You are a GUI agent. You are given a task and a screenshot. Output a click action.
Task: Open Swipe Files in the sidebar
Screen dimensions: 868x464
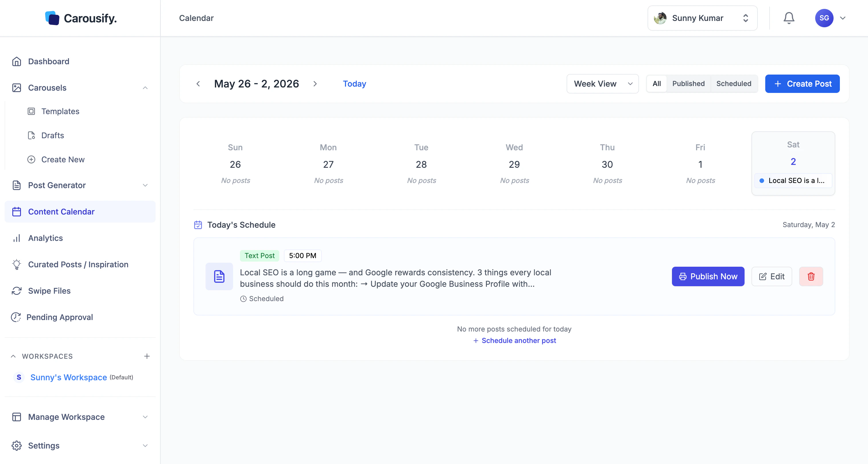[49, 291]
